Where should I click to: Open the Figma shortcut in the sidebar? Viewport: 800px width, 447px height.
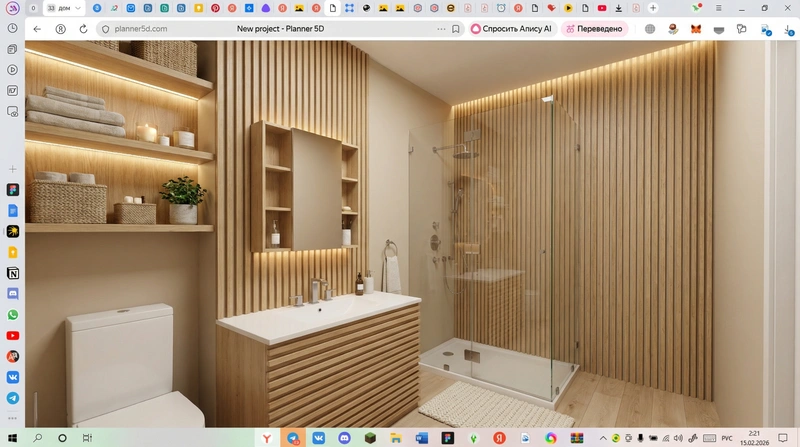click(x=13, y=189)
